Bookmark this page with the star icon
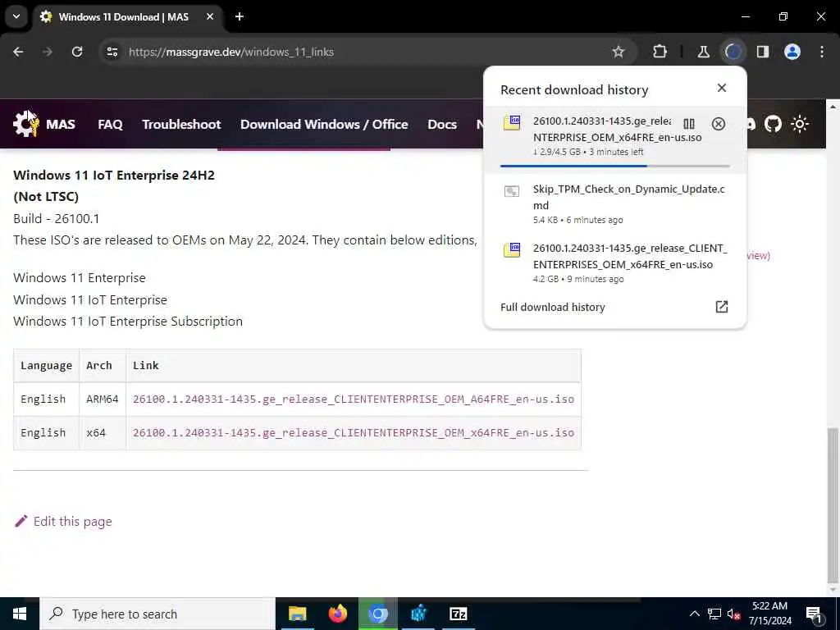The image size is (840, 630). click(619, 52)
